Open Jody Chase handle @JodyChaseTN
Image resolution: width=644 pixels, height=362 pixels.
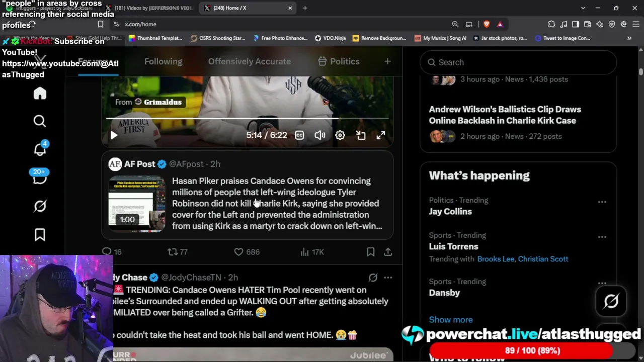coord(191,278)
